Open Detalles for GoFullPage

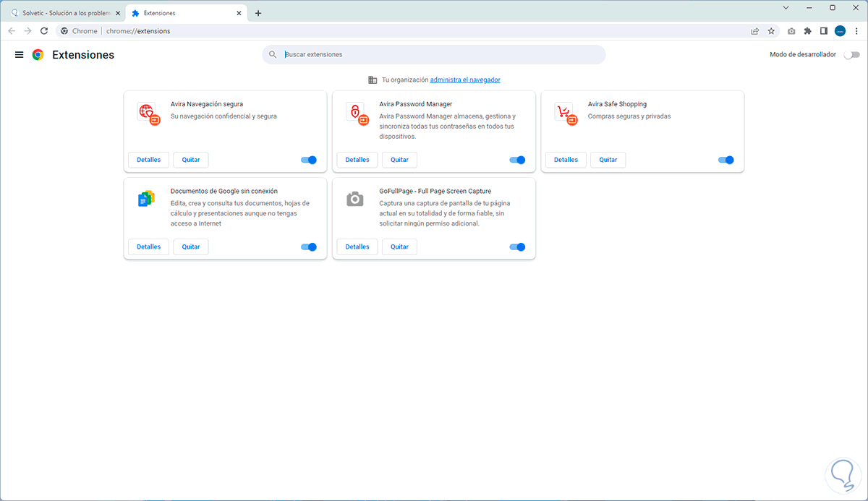(357, 247)
